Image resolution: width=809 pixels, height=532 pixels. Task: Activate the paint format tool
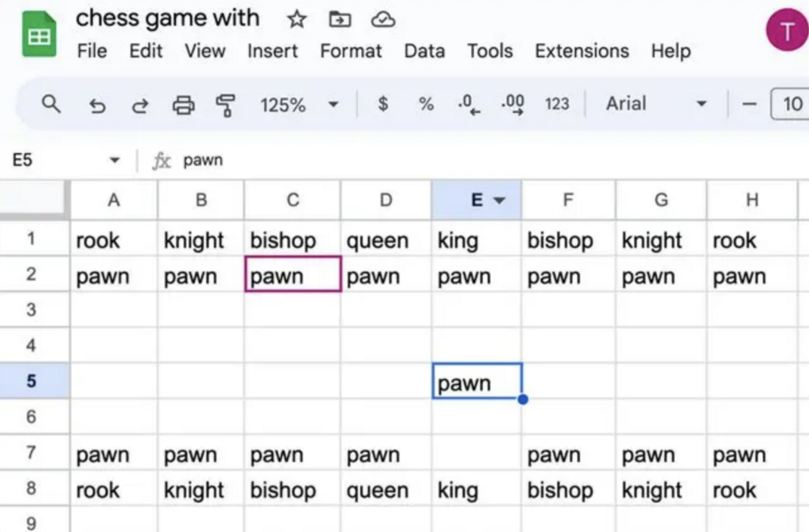pyautogui.click(x=225, y=105)
